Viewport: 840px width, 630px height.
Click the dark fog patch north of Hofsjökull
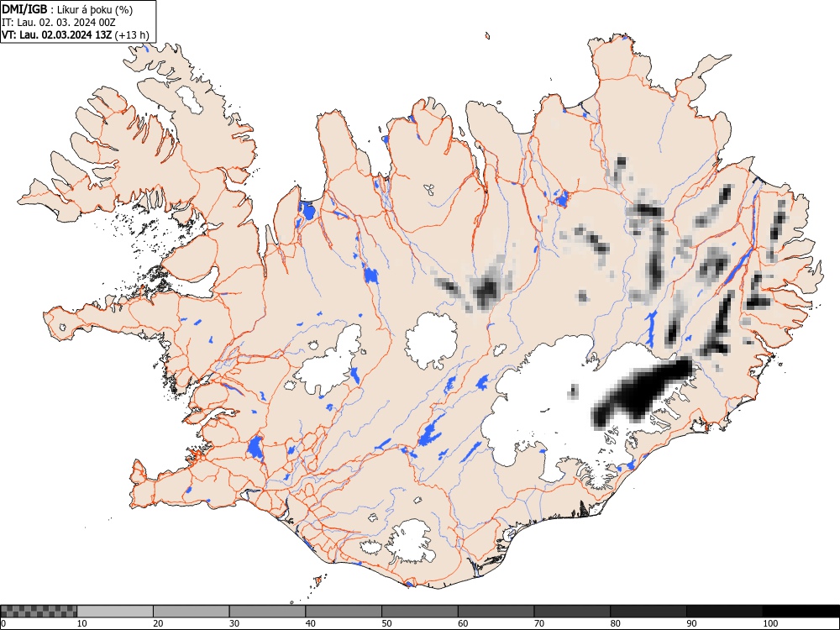pyautogui.click(x=487, y=291)
